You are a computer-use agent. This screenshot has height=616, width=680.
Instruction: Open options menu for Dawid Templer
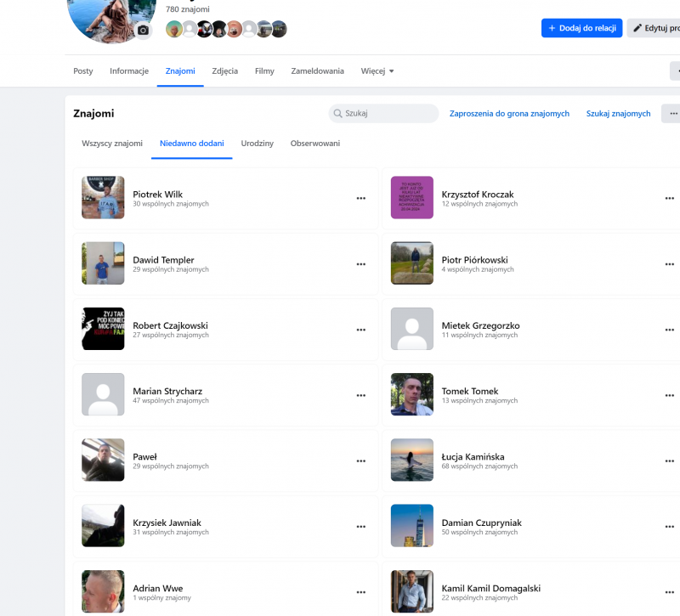(x=360, y=264)
